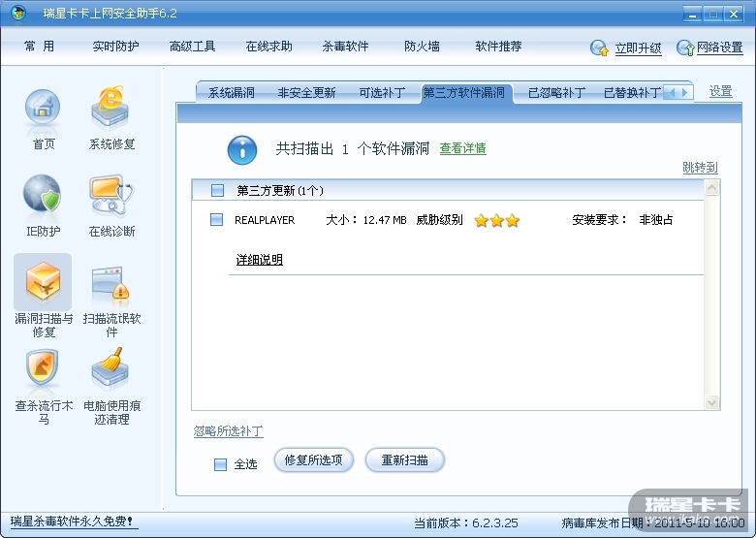Open the 高级工具 menu

click(192, 47)
